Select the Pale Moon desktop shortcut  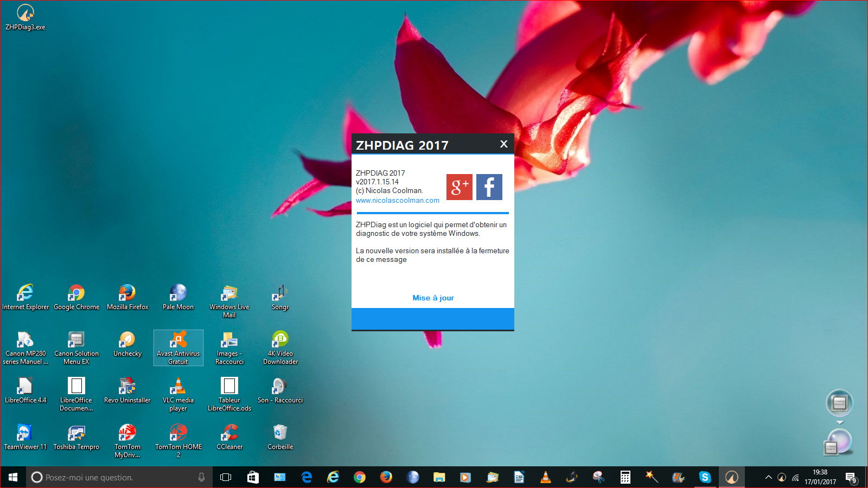178,297
